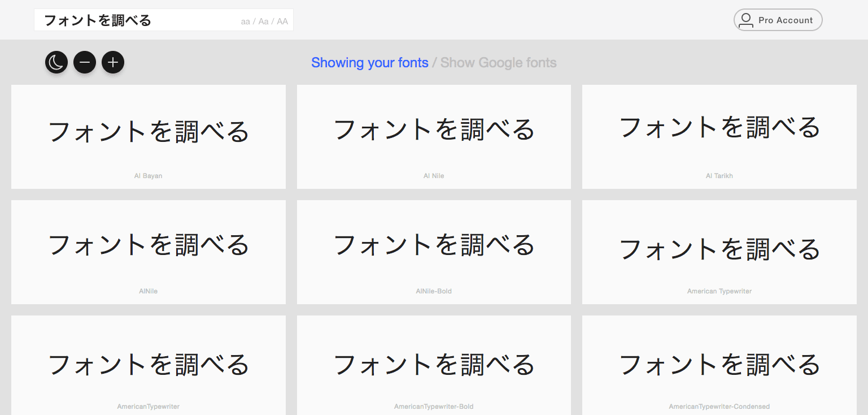Open the American Typewriter font card
Image resolution: width=868 pixels, height=415 pixels.
(x=719, y=252)
